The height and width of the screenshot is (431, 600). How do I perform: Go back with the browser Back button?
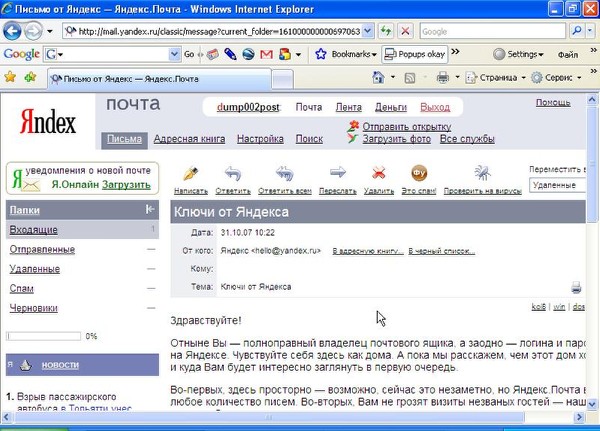click(12, 31)
